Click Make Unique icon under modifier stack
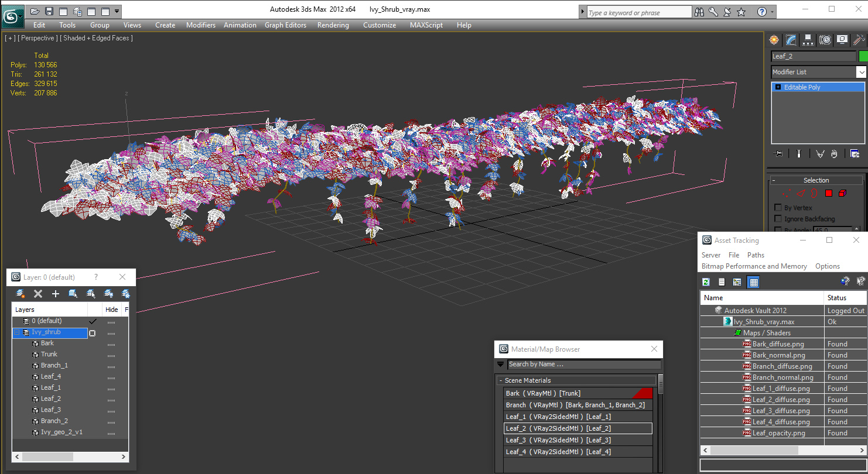 click(819, 153)
